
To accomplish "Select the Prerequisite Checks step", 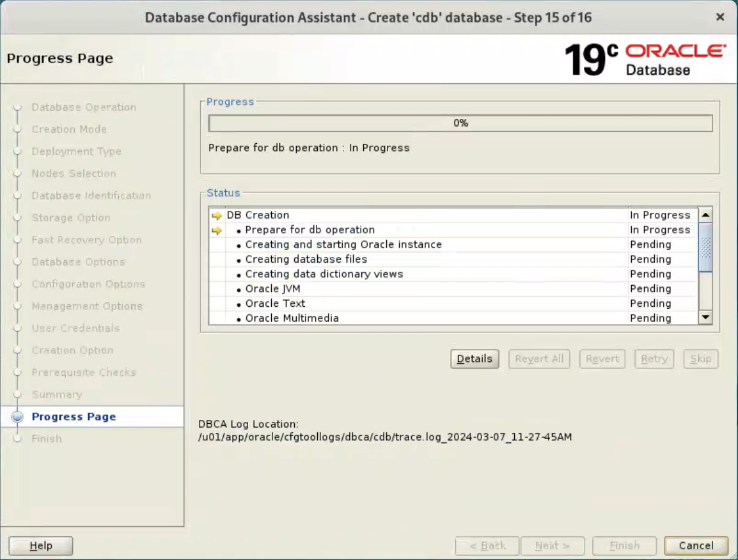I will click(83, 373).
